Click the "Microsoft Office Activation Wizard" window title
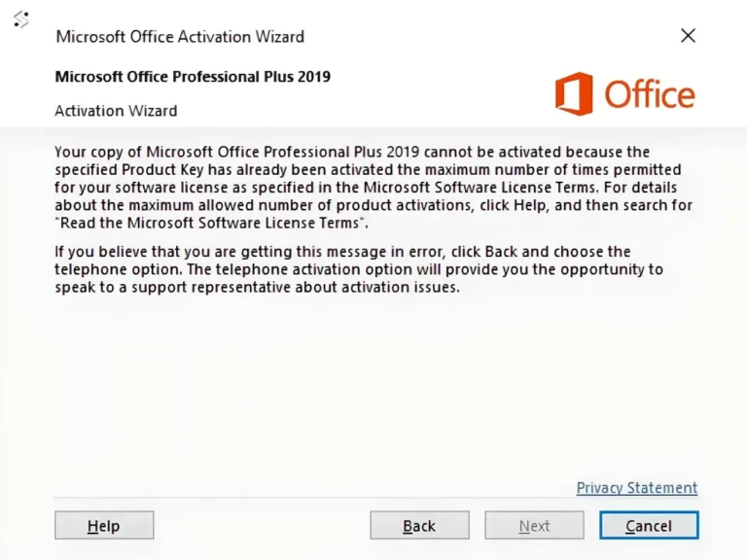Viewport: 747px width, 560px height. (x=180, y=37)
